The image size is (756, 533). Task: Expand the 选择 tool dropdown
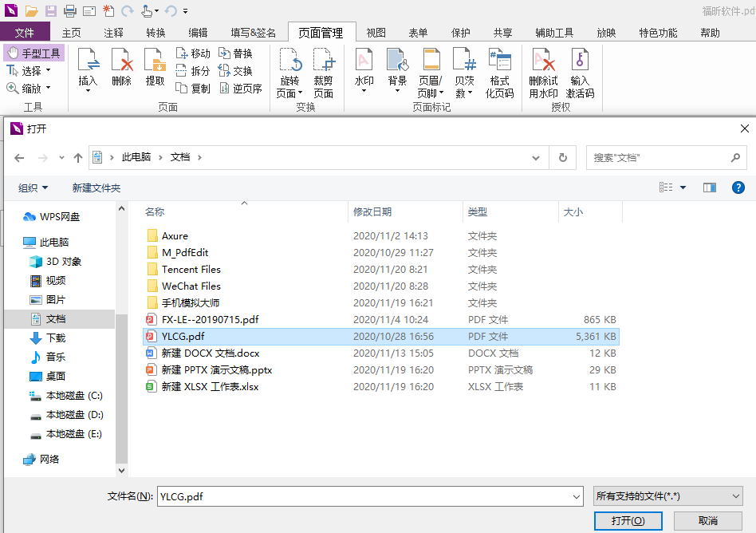[x=48, y=71]
